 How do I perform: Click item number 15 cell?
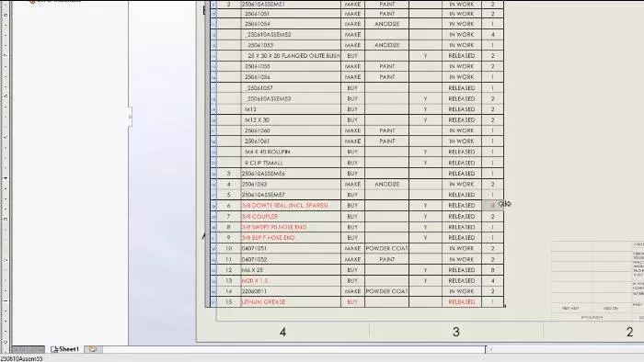(x=229, y=301)
